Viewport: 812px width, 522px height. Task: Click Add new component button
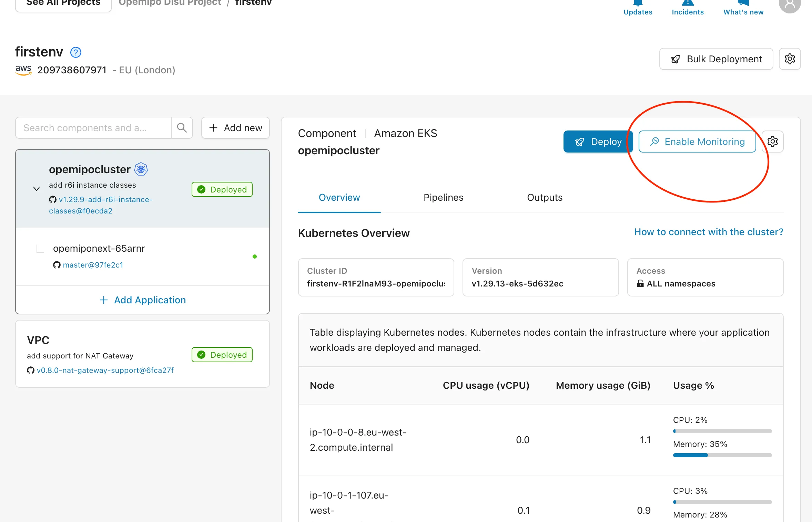tap(235, 128)
